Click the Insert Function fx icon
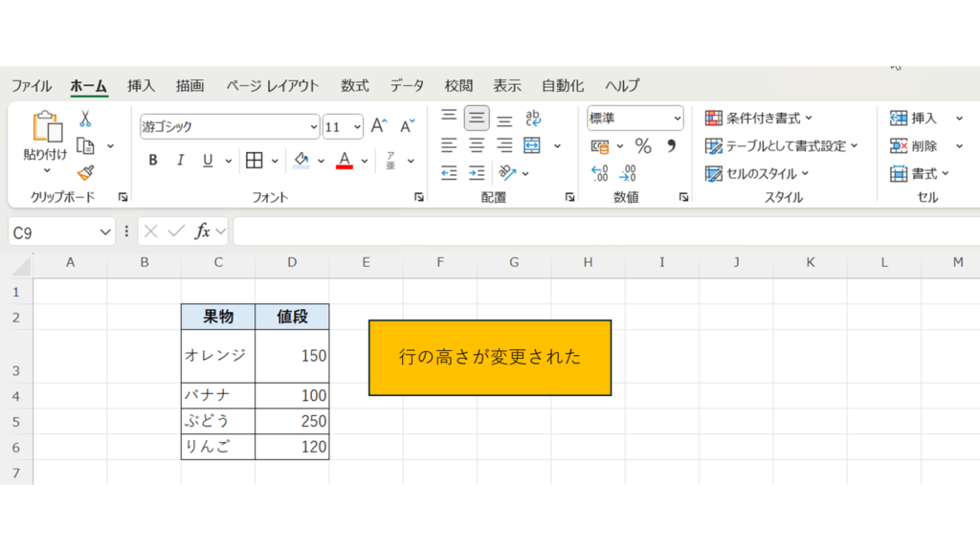The width and height of the screenshot is (980, 551). click(202, 231)
